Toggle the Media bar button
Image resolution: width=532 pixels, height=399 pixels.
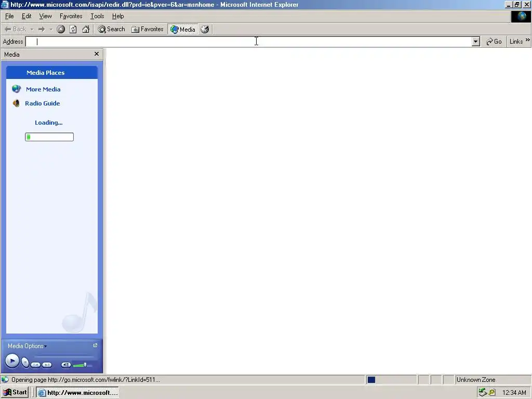point(182,29)
